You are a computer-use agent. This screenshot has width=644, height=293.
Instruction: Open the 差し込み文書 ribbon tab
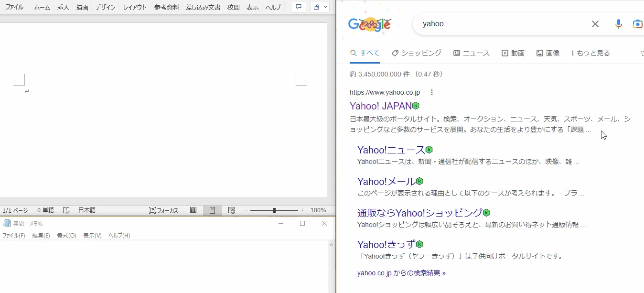[x=203, y=7]
